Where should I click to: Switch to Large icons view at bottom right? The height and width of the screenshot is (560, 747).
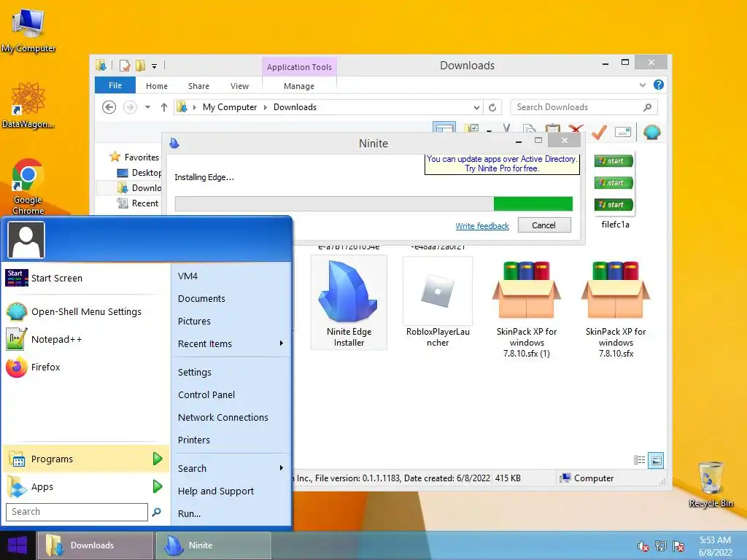[656, 460]
